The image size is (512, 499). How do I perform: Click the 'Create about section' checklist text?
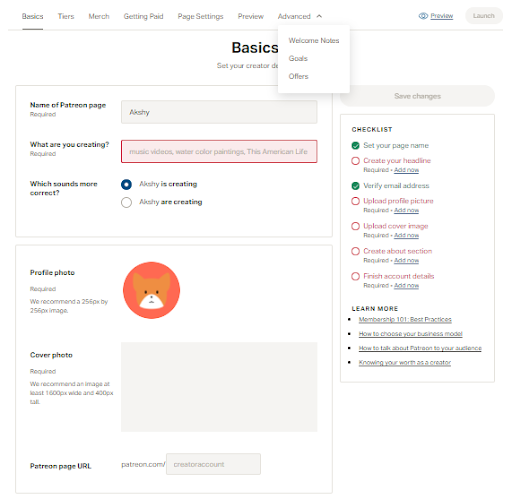click(398, 251)
